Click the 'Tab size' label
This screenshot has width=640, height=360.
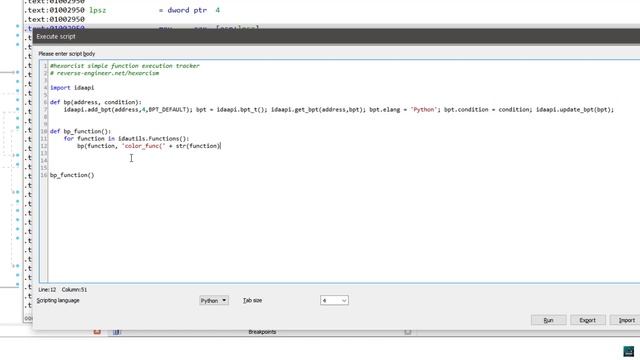coord(252,300)
